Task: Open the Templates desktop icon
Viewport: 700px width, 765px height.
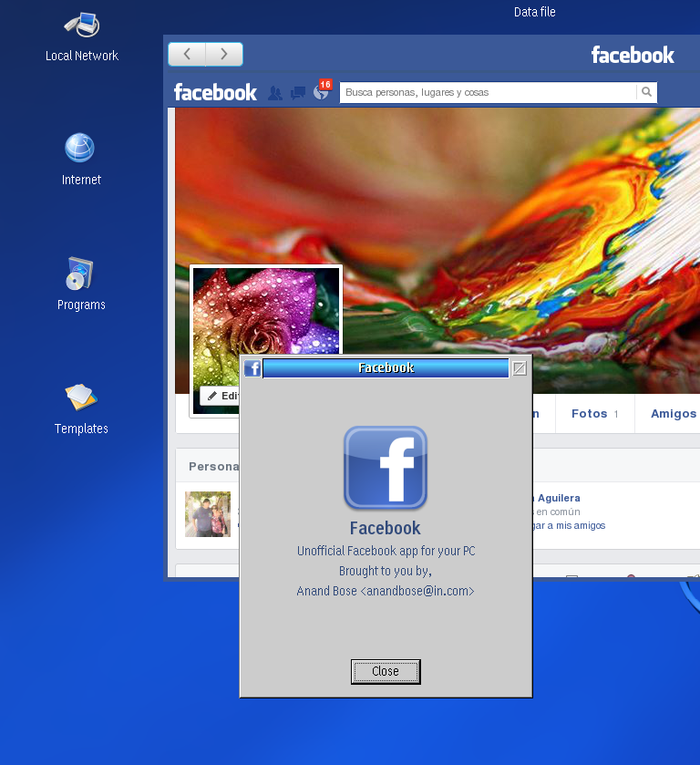Action: click(x=81, y=408)
